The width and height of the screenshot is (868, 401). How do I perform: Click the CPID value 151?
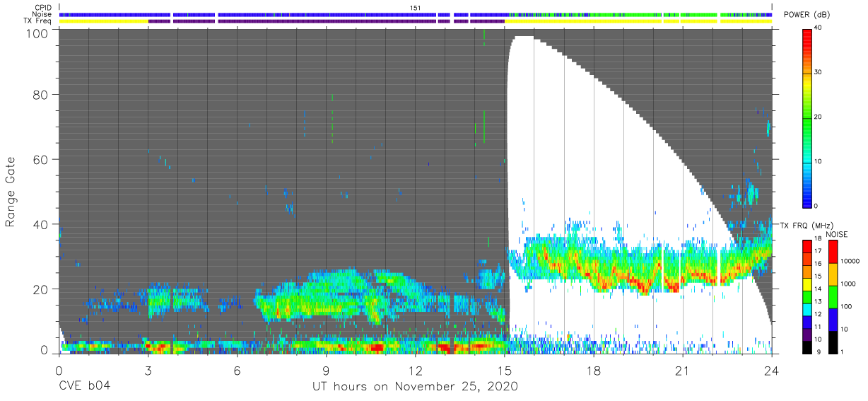tap(415, 8)
